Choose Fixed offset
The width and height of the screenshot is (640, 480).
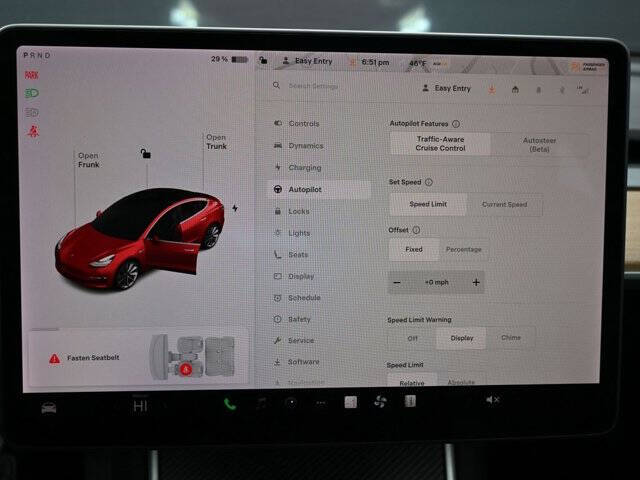[x=414, y=249]
